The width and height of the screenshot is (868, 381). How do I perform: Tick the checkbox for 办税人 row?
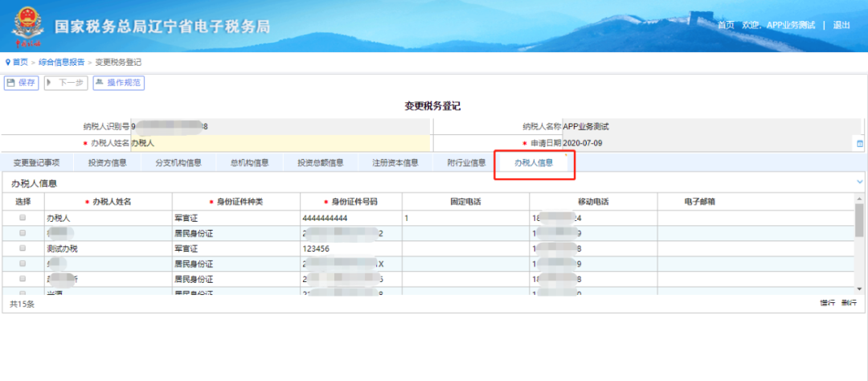tap(23, 218)
